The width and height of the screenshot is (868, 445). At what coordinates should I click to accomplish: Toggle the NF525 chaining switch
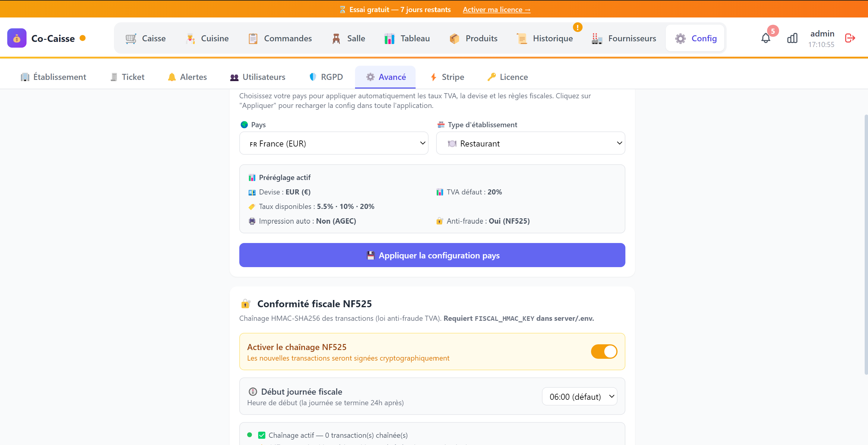pyautogui.click(x=604, y=352)
